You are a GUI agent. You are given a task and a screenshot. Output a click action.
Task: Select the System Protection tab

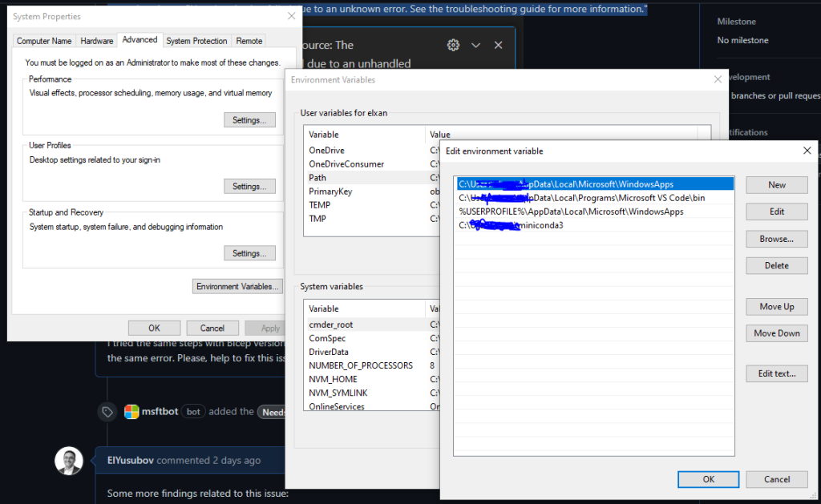(196, 41)
